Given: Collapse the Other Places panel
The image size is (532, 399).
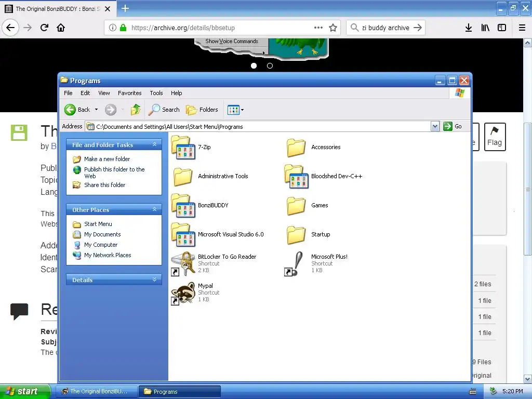Looking at the screenshot, I should [x=154, y=209].
